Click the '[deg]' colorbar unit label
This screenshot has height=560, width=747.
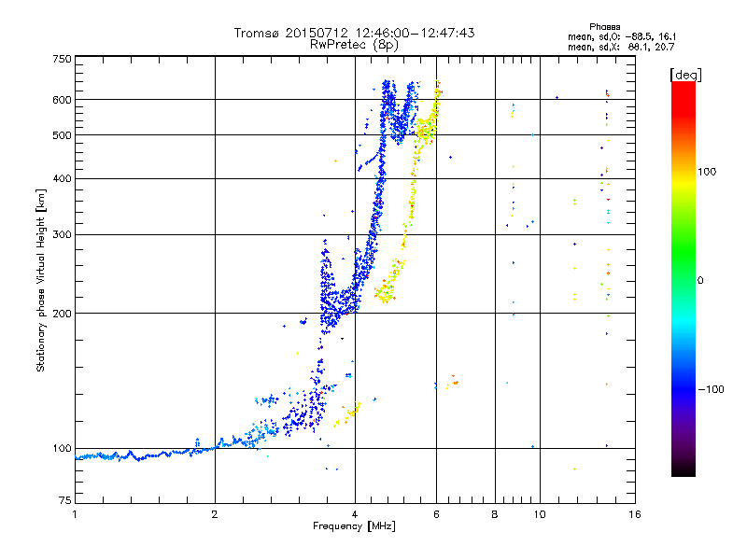tap(685, 75)
